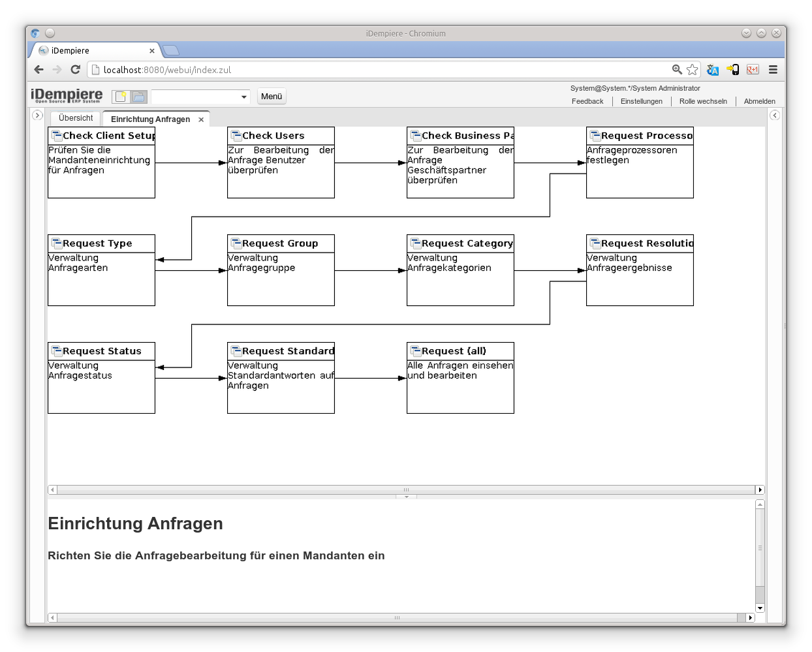The width and height of the screenshot is (812, 652).
Task: Open the browser menu via hamburger icon
Action: pyautogui.click(x=772, y=69)
